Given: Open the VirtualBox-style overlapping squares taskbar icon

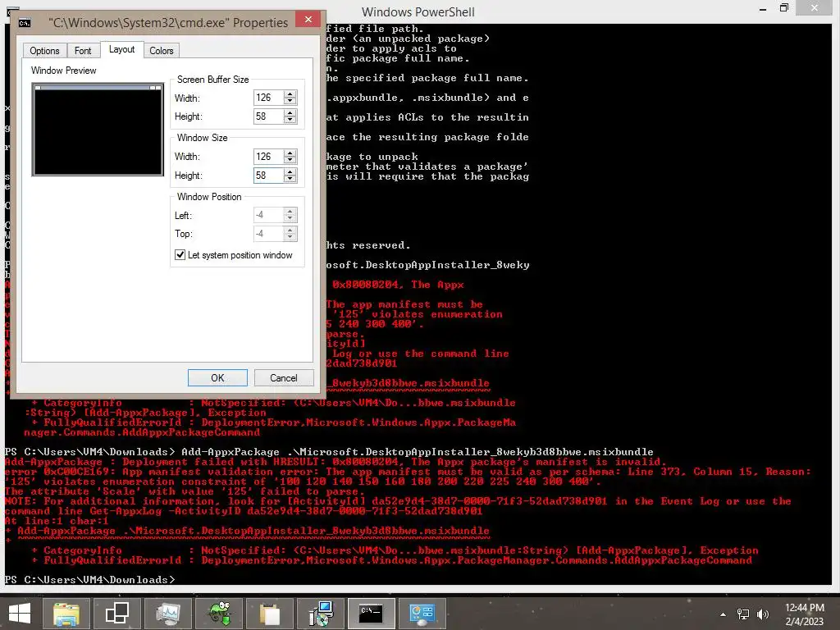Looking at the screenshot, I should (116, 614).
